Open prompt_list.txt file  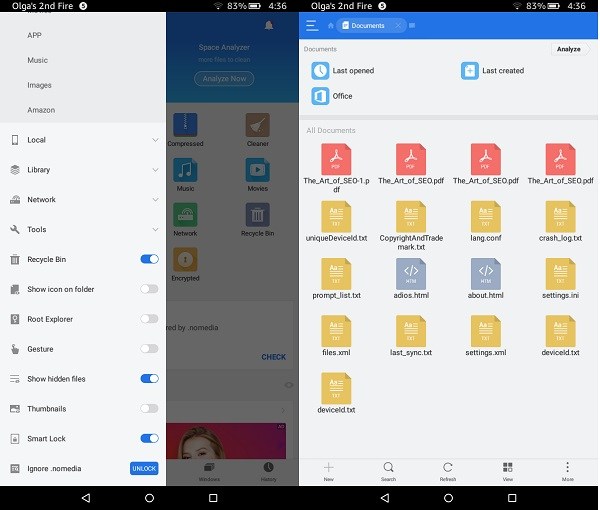click(x=336, y=279)
